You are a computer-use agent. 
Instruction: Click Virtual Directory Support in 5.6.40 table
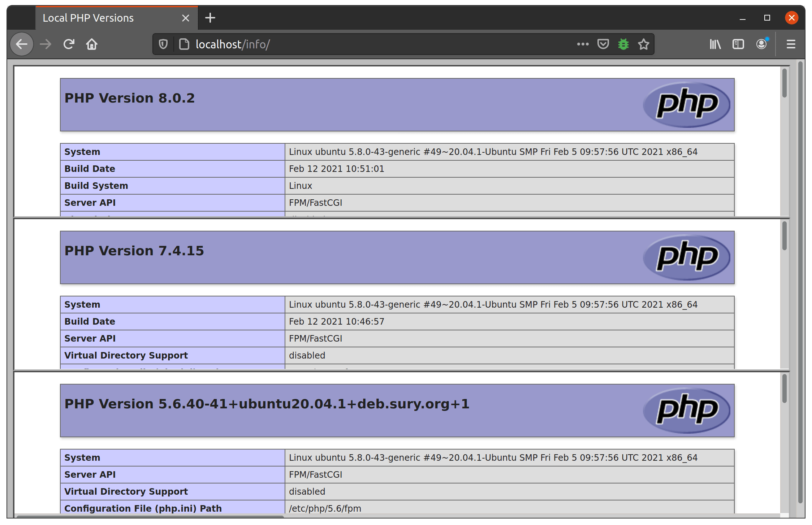(126, 491)
